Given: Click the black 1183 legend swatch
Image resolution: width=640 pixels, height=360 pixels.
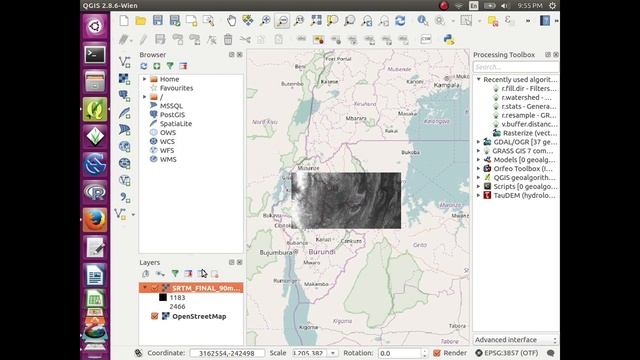Looking at the screenshot, I should (163, 298).
